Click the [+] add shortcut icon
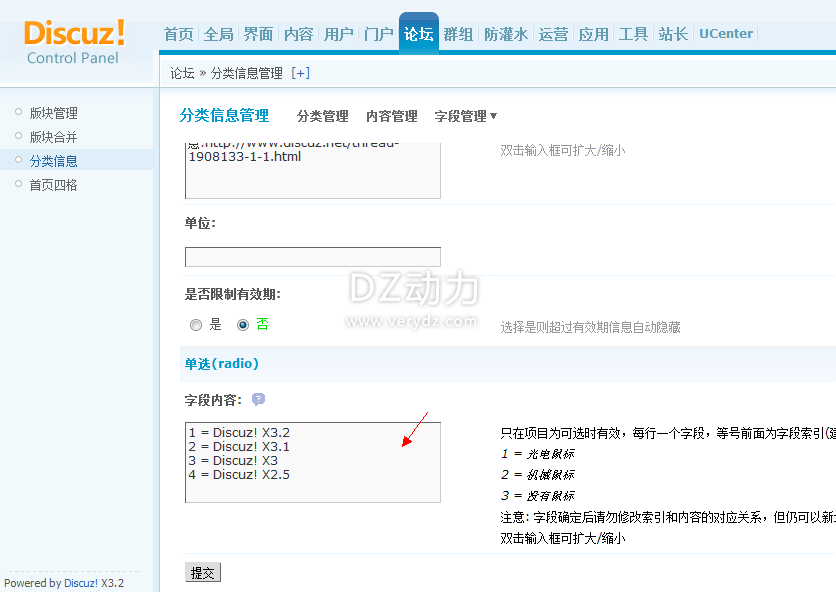The image size is (836, 592). coord(300,73)
